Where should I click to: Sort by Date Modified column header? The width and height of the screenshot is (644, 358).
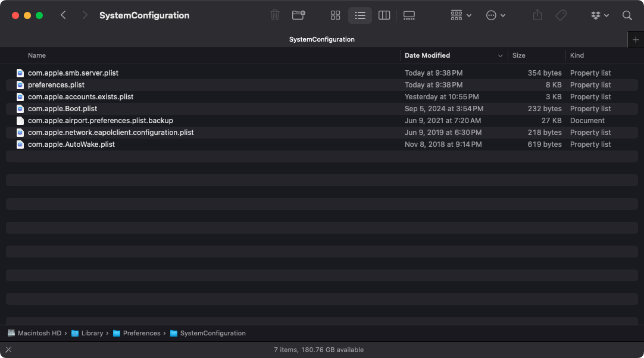click(427, 55)
